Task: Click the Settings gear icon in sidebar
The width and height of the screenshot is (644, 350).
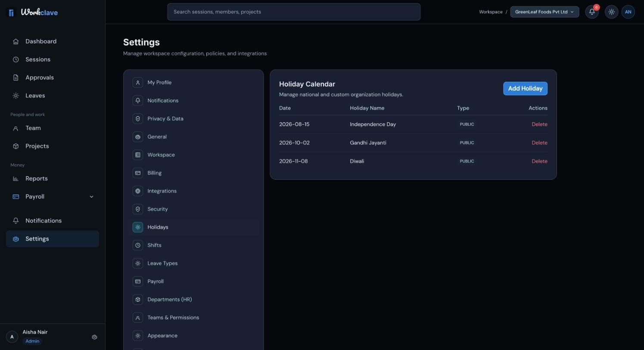Action: pyautogui.click(x=16, y=239)
